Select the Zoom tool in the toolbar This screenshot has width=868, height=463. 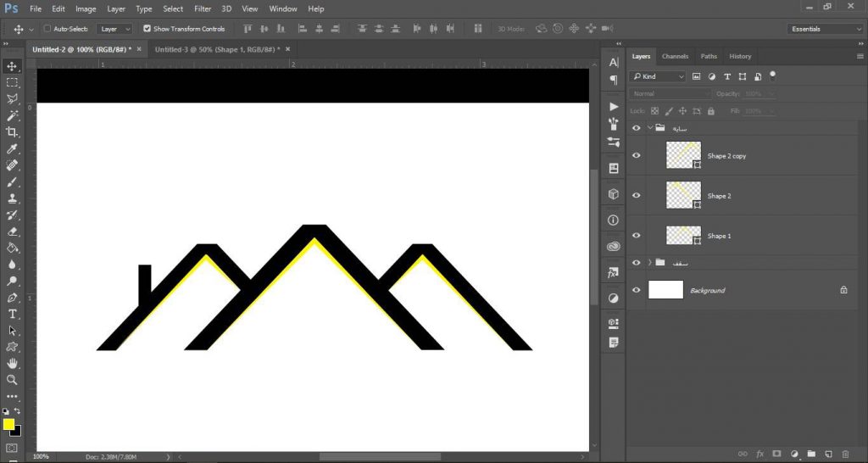tap(12, 380)
